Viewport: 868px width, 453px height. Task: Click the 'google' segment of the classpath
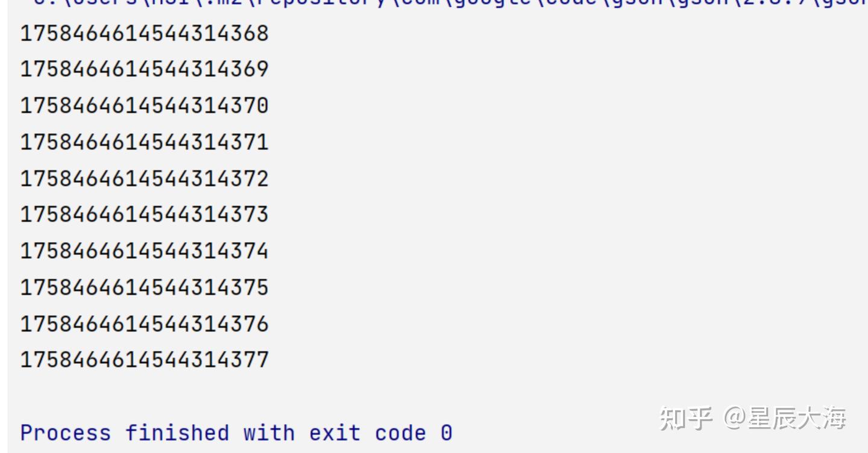click(491, 4)
